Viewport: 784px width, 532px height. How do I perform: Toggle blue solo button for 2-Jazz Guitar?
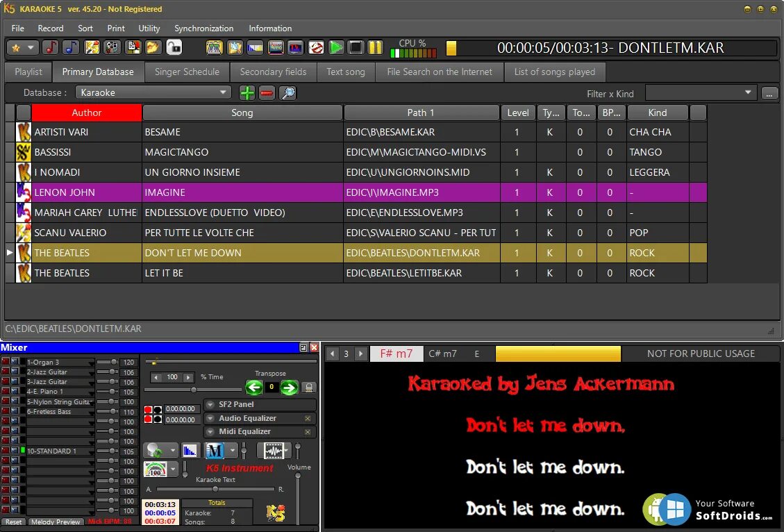coord(15,372)
